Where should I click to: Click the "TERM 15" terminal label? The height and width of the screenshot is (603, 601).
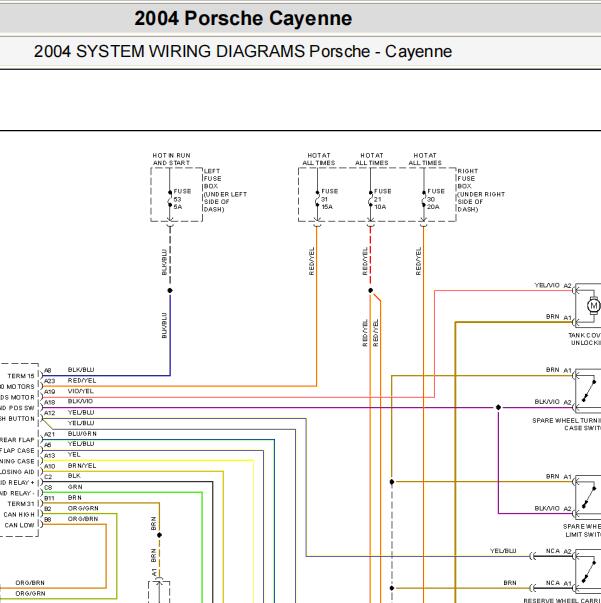coord(21,376)
